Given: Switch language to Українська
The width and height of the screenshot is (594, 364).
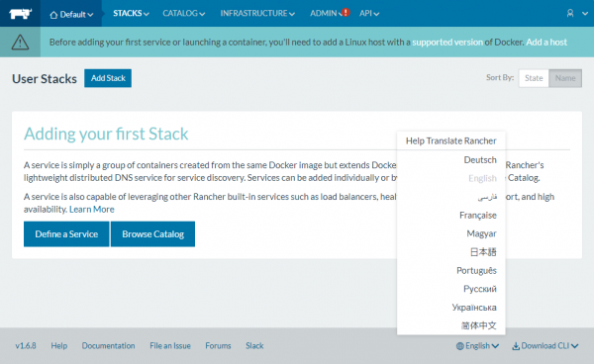Looking at the screenshot, I should coord(474,308).
